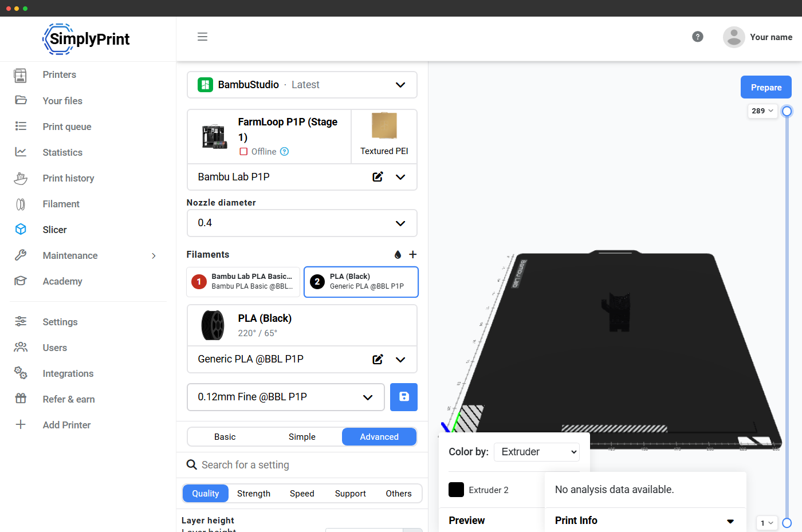Open the Support settings tab
This screenshot has height=532, width=802.
coord(351,494)
